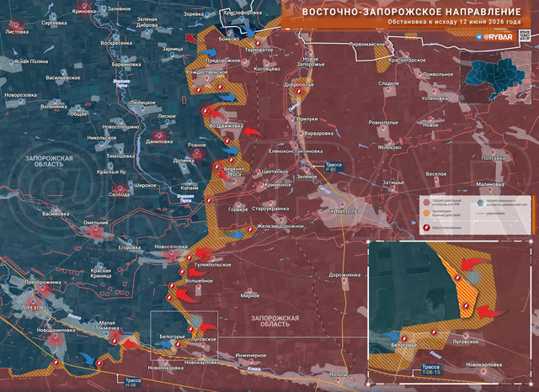Viewport: 539px width, 392px height.
Task: Click the settlement pin at Дорожнянка
Action: point(344,281)
